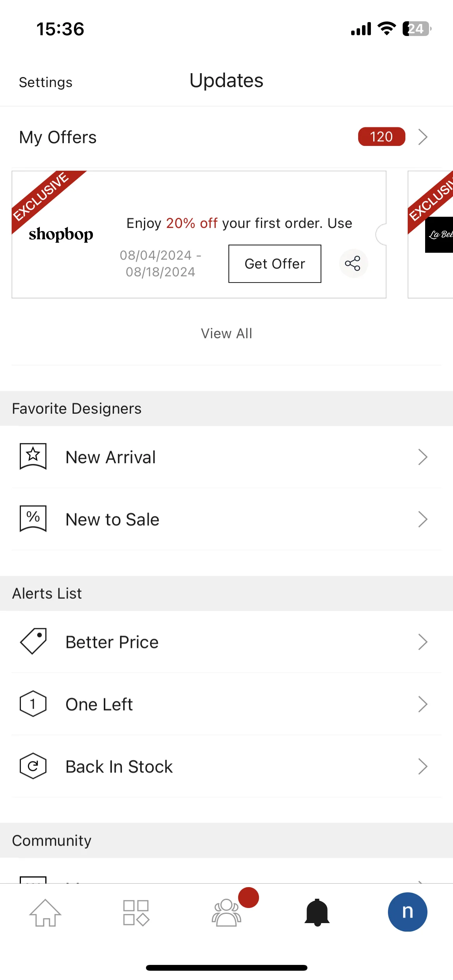The image size is (453, 980).
Task: Tap the La Belle exclusive offer card
Action: point(431,235)
